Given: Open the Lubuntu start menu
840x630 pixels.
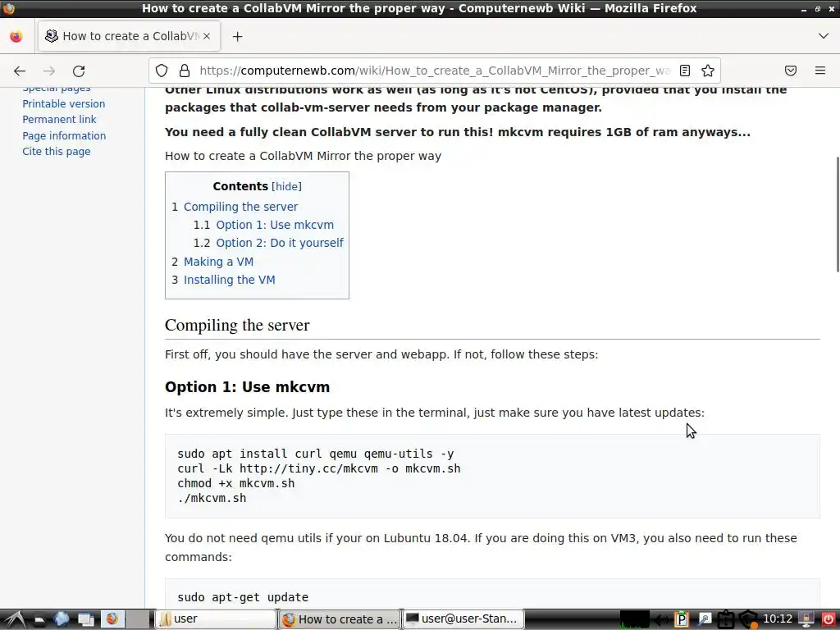Looking at the screenshot, I should point(15,619).
